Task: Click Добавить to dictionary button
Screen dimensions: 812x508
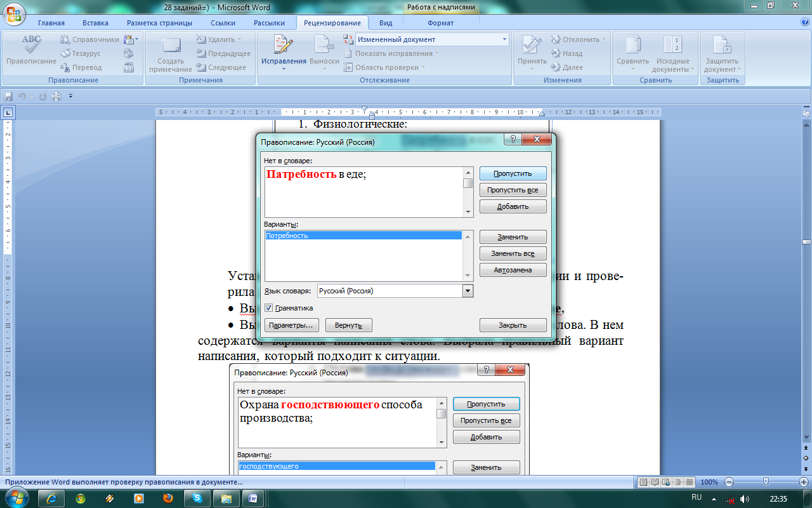Action: click(x=513, y=206)
